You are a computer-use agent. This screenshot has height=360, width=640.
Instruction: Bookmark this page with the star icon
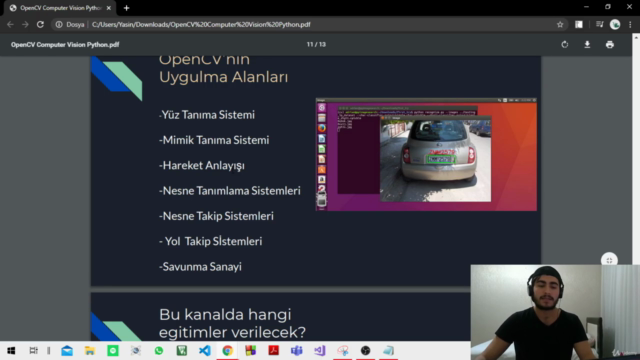click(x=560, y=24)
